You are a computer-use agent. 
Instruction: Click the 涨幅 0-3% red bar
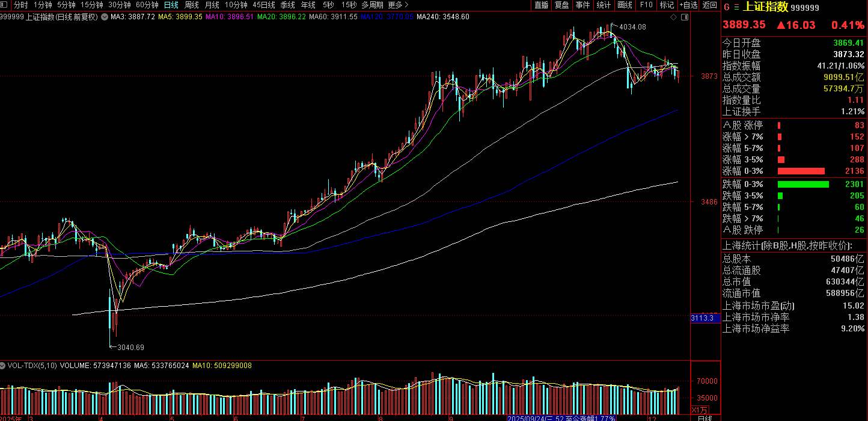point(801,171)
